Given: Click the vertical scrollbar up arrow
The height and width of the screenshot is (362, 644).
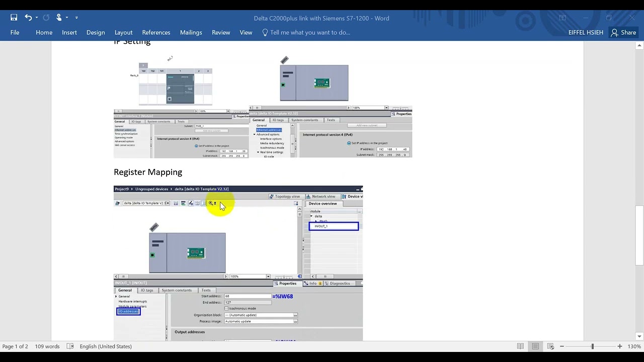Looking at the screenshot, I should click(639, 46).
